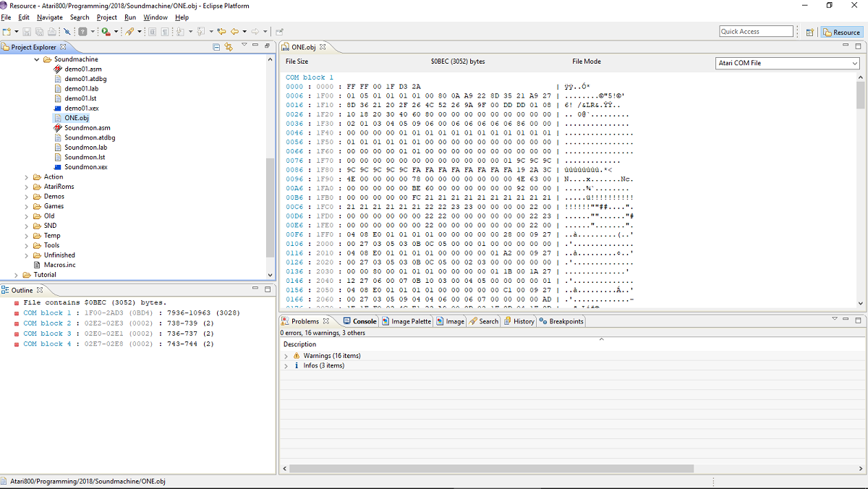Switch to the Image tab
The width and height of the screenshot is (868, 489).
[451, 321]
